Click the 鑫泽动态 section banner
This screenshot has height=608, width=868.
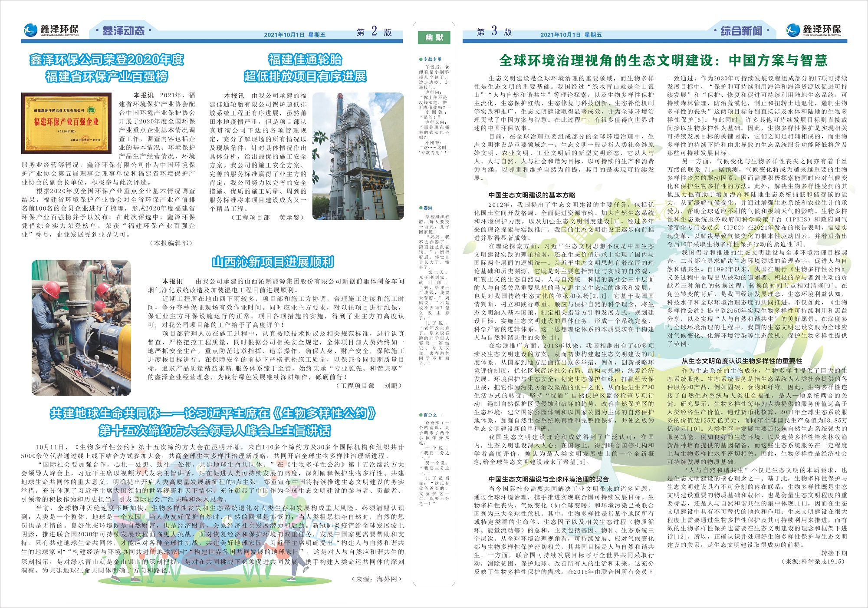click(123, 30)
